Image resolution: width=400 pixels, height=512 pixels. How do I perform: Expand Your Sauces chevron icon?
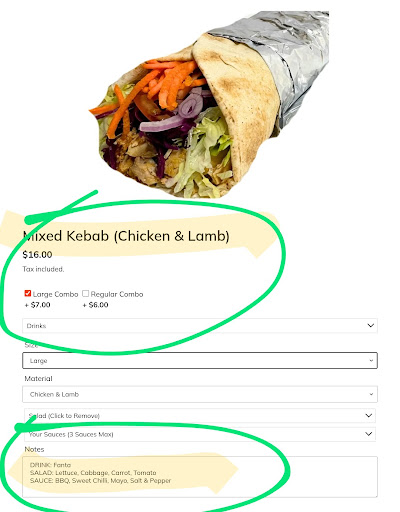point(369,434)
